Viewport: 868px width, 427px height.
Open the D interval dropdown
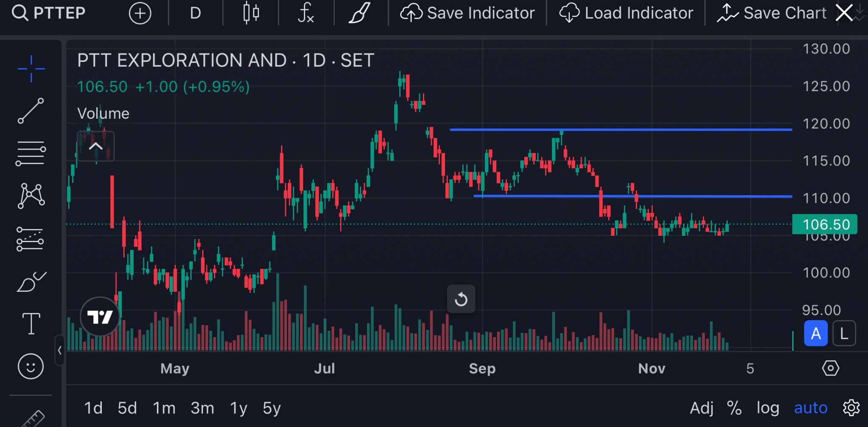point(195,13)
